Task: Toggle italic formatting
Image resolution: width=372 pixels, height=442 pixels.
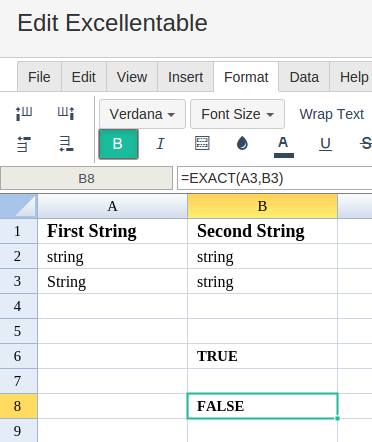Action: pos(160,144)
